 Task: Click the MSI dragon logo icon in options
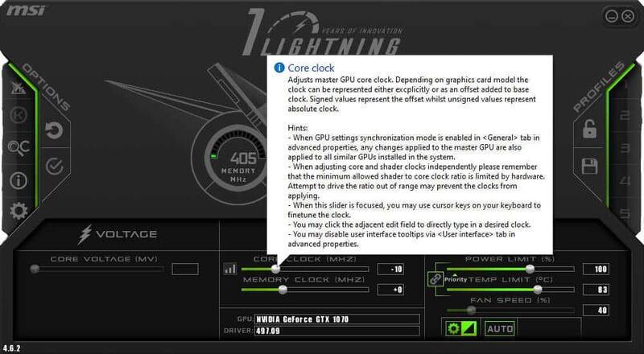[19, 88]
